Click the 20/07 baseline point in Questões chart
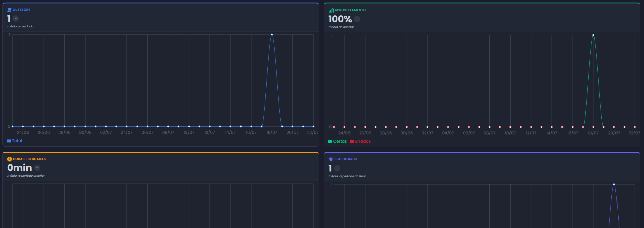The image size is (644, 228). click(292, 126)
